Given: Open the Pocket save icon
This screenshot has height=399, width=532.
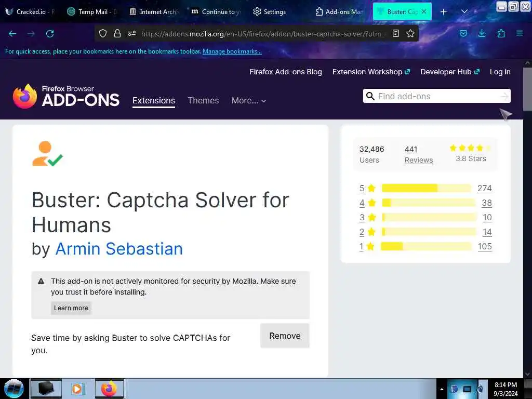Looking at the screenshot, I should [x=463, y=33].
